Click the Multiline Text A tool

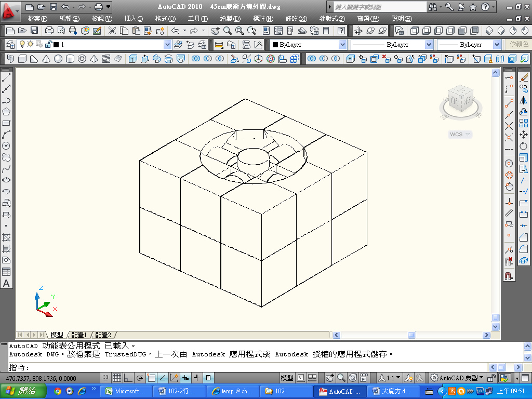(6, 283)
